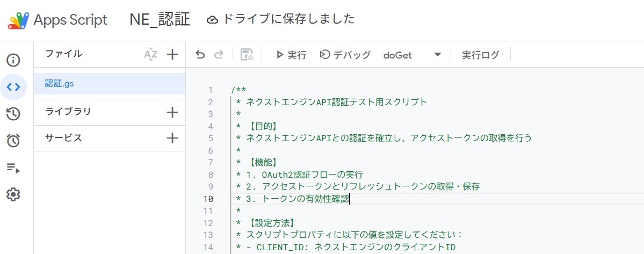
Task: Open the Executions list icon
Action: [13, 168]
